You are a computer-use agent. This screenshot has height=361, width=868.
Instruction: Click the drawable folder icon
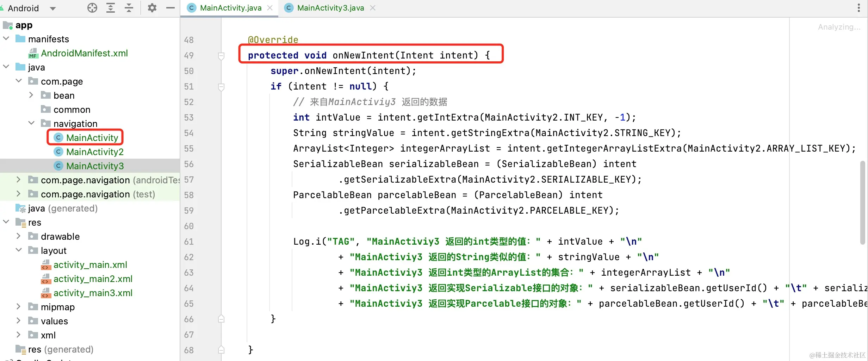click(x=33, y=236)
